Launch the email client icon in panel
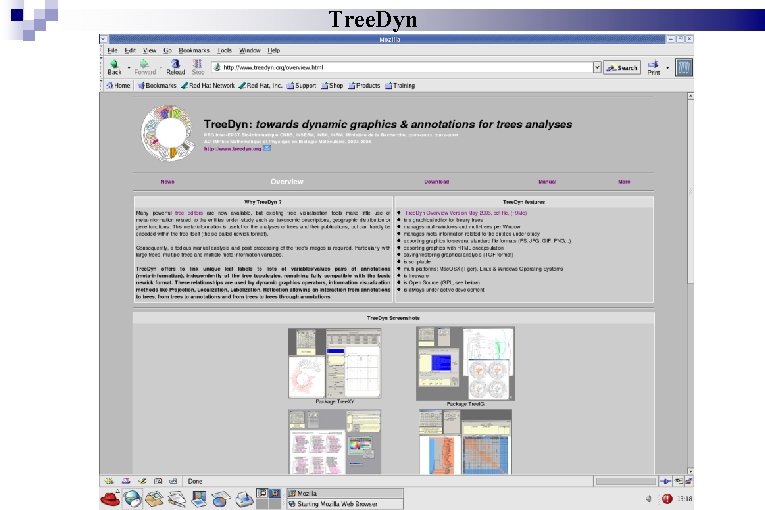The image size is (765, 510). pos(155,499)
